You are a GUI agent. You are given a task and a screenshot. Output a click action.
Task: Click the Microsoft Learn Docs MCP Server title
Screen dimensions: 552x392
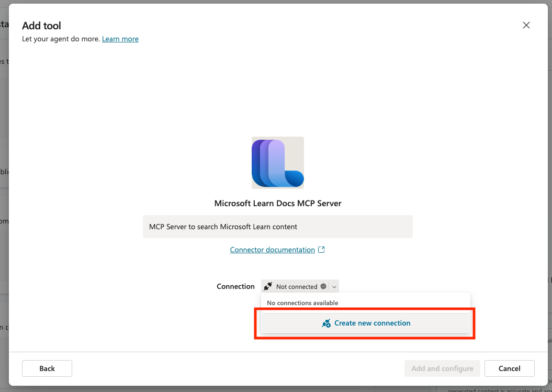point(278,203)
